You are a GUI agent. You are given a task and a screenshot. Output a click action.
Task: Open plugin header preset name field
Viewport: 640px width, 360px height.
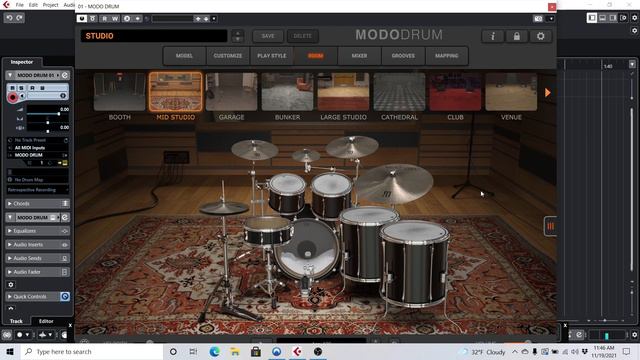click(172, 19)
